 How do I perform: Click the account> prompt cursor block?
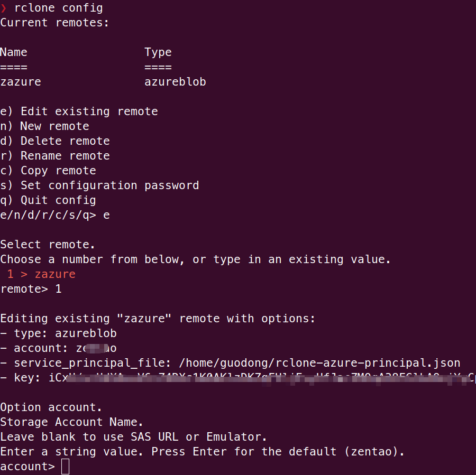click(65, 467)
